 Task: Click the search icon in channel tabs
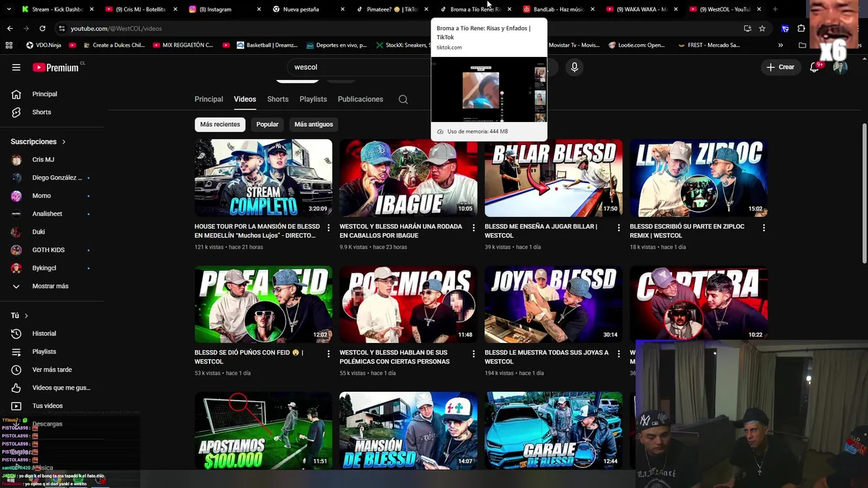[403, 99]
